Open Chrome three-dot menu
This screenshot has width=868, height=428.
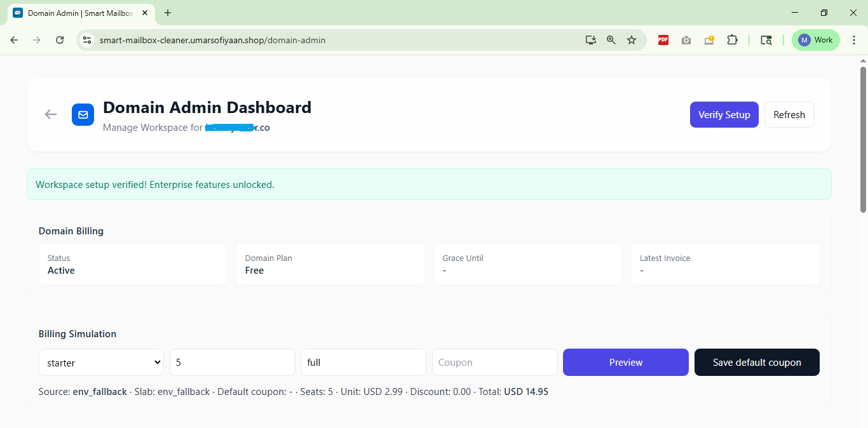tap(854, 40)
